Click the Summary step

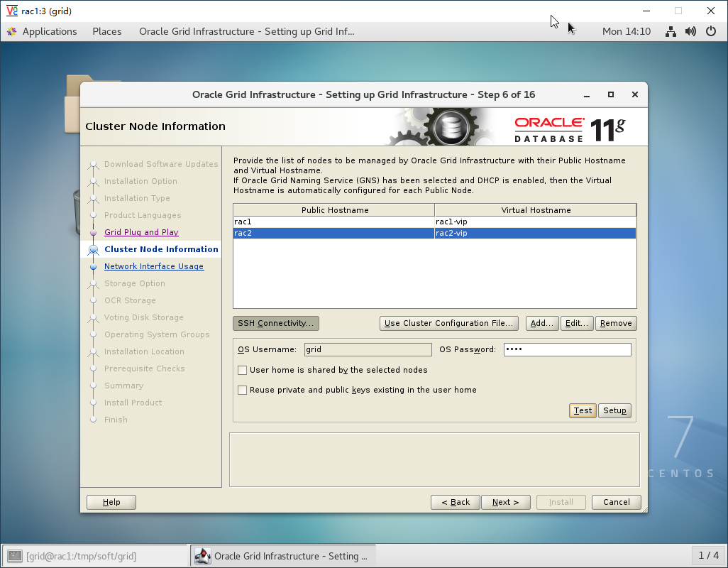click(x=124, y=386)
